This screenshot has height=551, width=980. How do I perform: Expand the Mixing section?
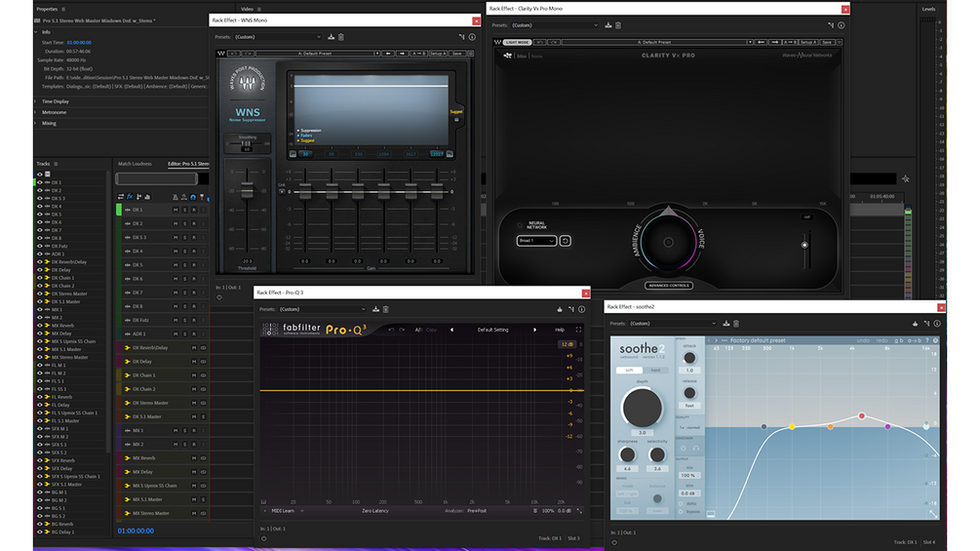pos(36,123)
